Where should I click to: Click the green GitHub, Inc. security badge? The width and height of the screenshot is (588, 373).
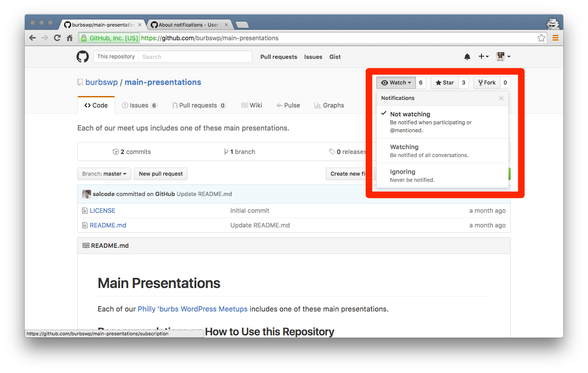click(x=109, y=38)
